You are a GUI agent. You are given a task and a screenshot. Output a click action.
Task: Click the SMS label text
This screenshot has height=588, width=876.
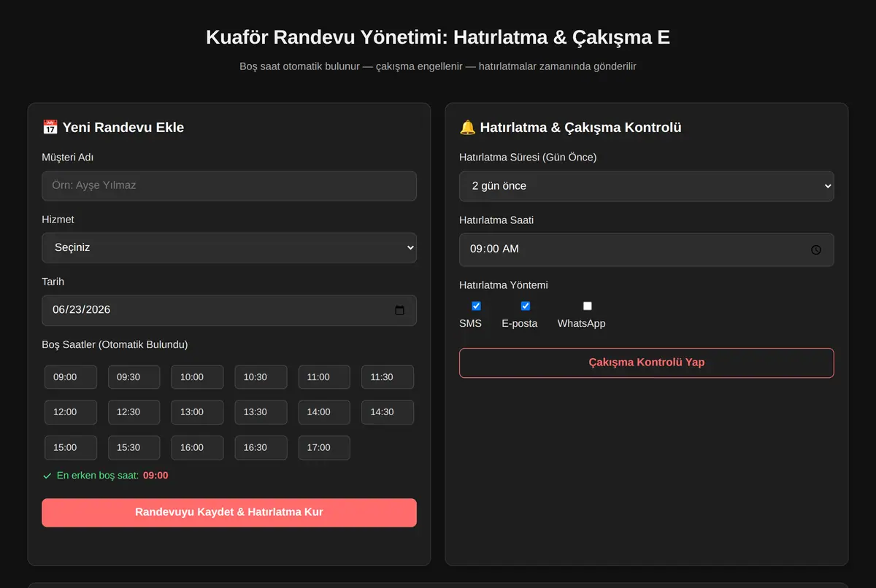pos(470,323)
